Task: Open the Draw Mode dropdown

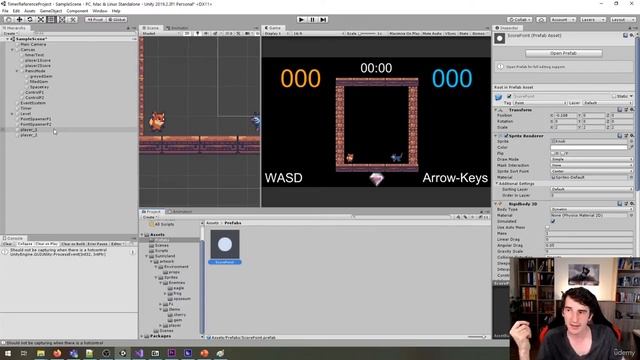Action: (x=591, y=159)
